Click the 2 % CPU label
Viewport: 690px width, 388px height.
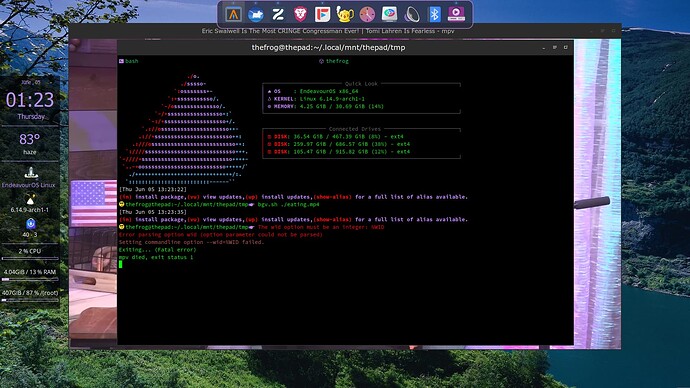29,251
